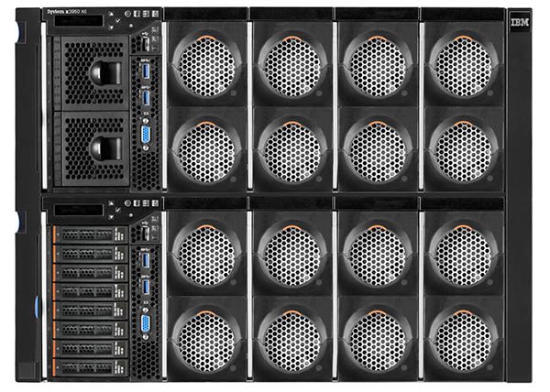This screenshot has height=392, width=550.
Task: Select the bottommost drive bay in lower unit
Action: coord(91,365)
